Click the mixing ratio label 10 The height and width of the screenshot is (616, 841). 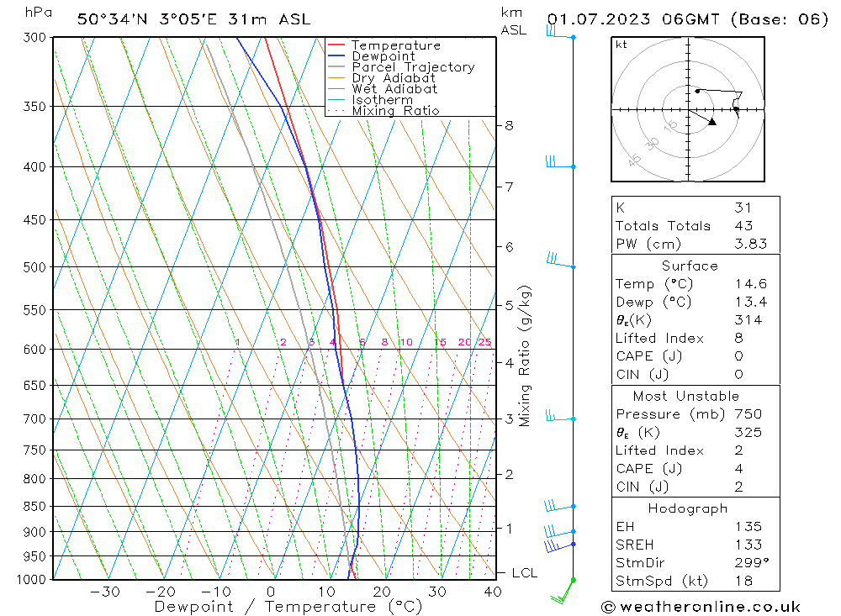click(x=406, y=342)
